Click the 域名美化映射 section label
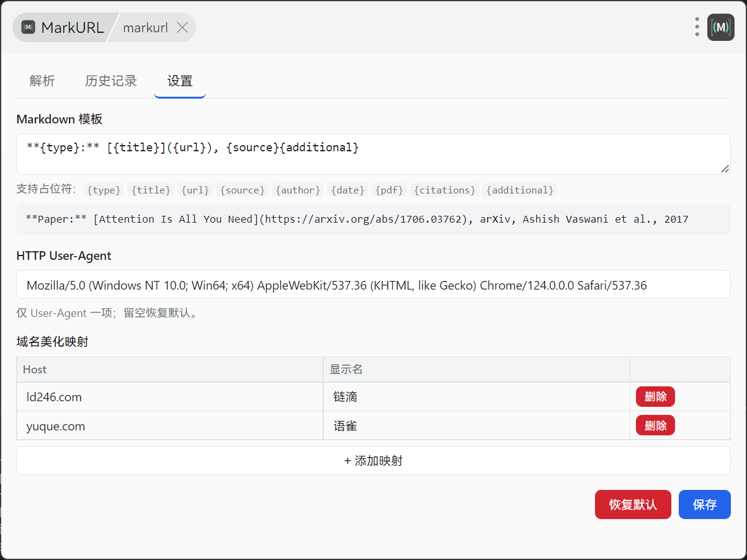 pos(53,342)
